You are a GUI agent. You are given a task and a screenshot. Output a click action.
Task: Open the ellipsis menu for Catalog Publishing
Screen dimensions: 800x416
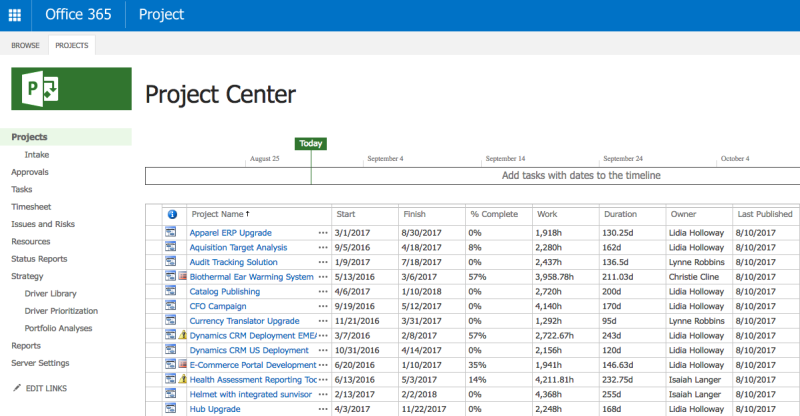(x=322, y=292)
